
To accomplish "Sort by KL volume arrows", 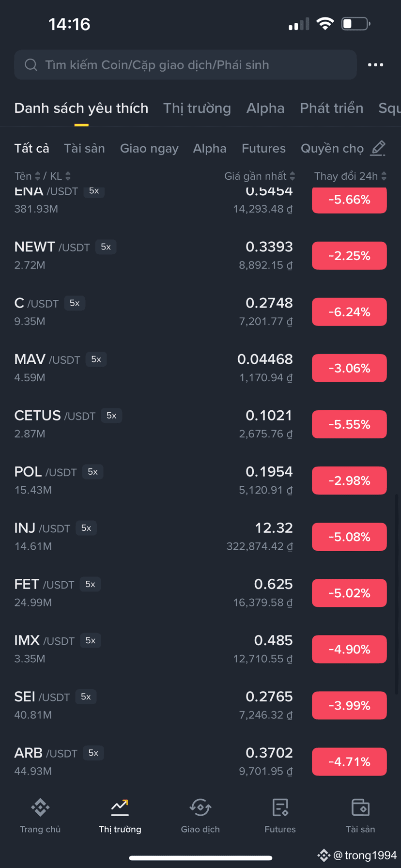I will (x=68, y=176).
